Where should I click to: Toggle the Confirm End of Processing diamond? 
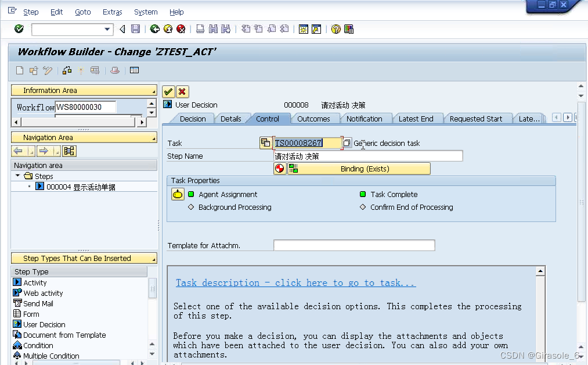point(363,207)
